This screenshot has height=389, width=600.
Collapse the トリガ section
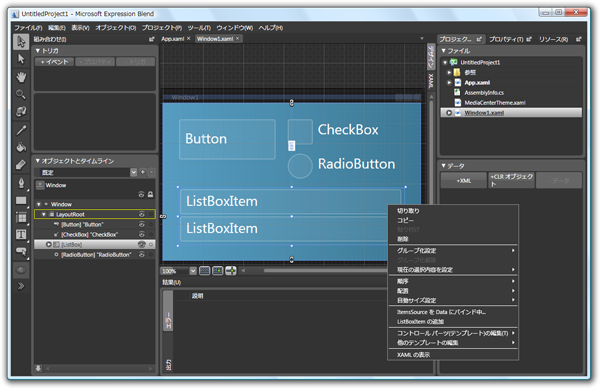[x=38, y=50]
